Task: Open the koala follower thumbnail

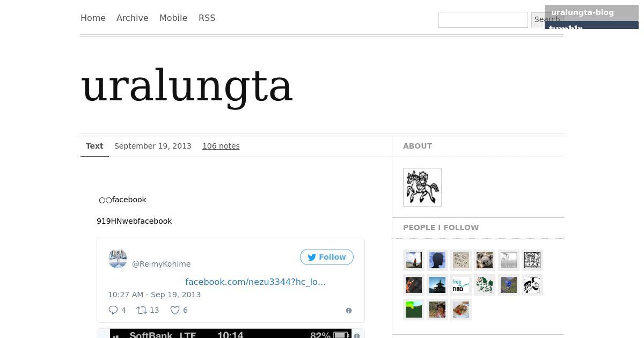Action: pyautogui.click(x=485, y=260)
